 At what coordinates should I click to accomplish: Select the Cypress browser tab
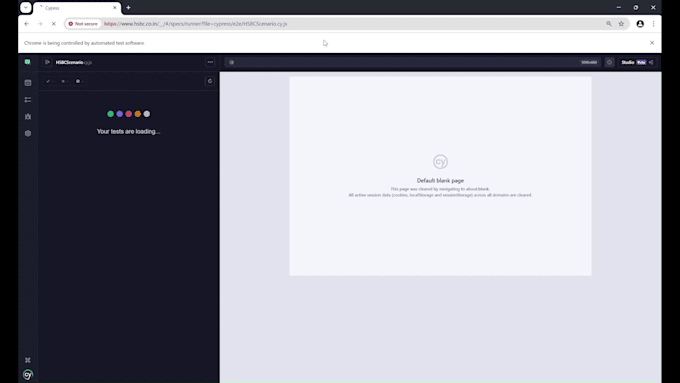point(77,8)
